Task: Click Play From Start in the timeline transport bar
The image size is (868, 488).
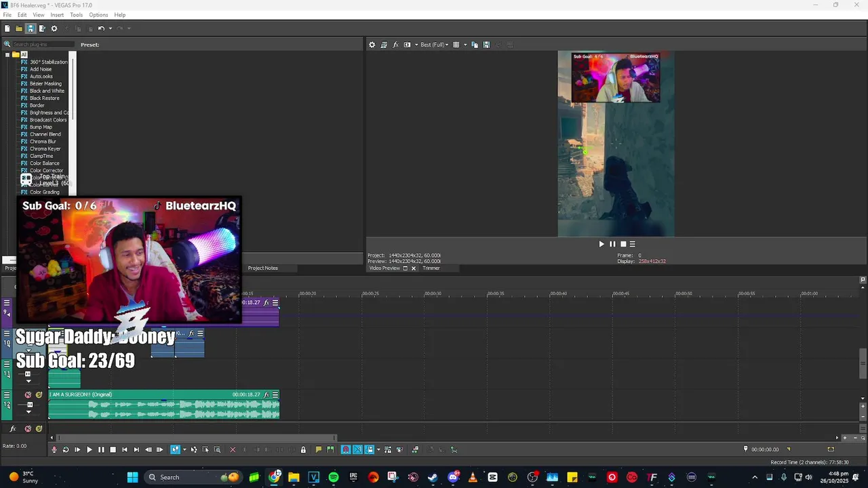Action: pyautogui.click(x=77, y=449)
